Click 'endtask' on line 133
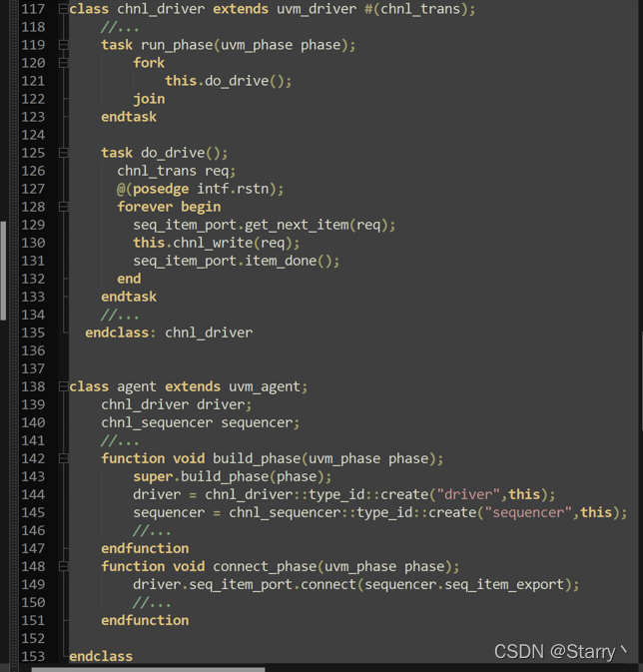Image resolution: width=643 pixels, height=672 pixels. click(129, 297)
